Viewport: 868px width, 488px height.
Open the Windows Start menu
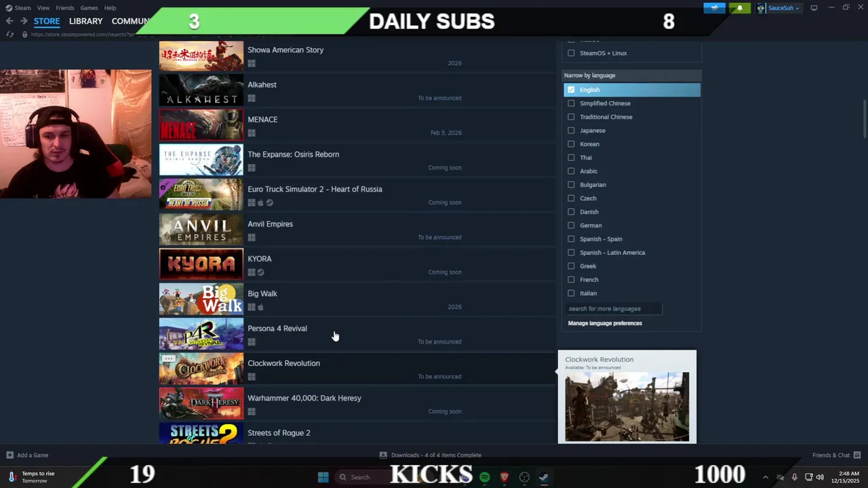323,477
